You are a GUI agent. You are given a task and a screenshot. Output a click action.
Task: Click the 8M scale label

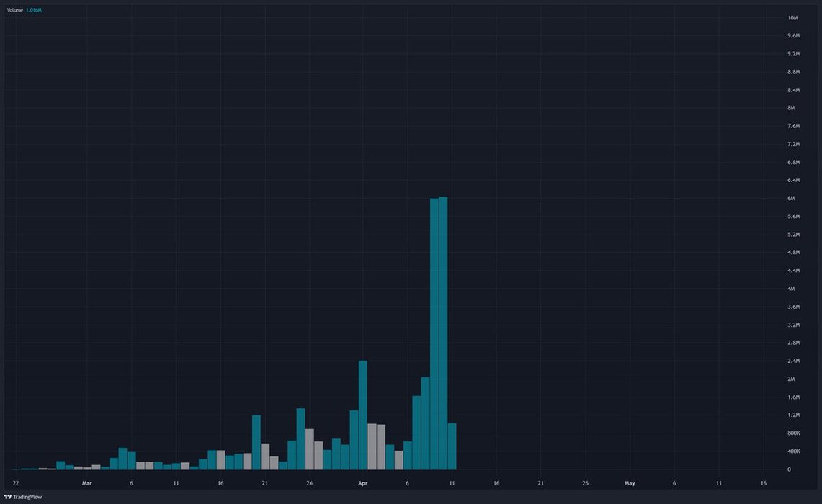pyautogui.click(x=791, y=108)
